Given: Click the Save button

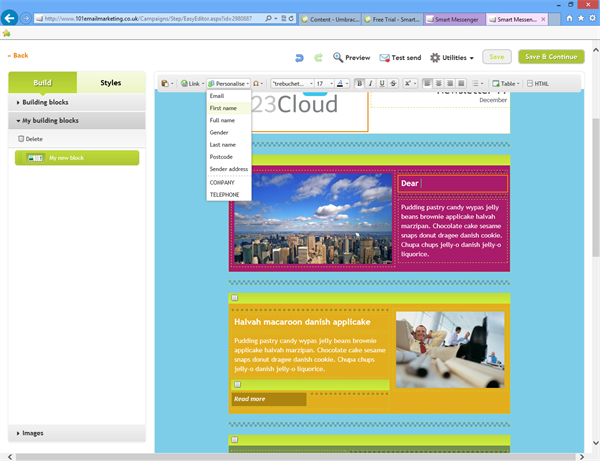Looking at the screenshot, I should [x=497, y=57].
